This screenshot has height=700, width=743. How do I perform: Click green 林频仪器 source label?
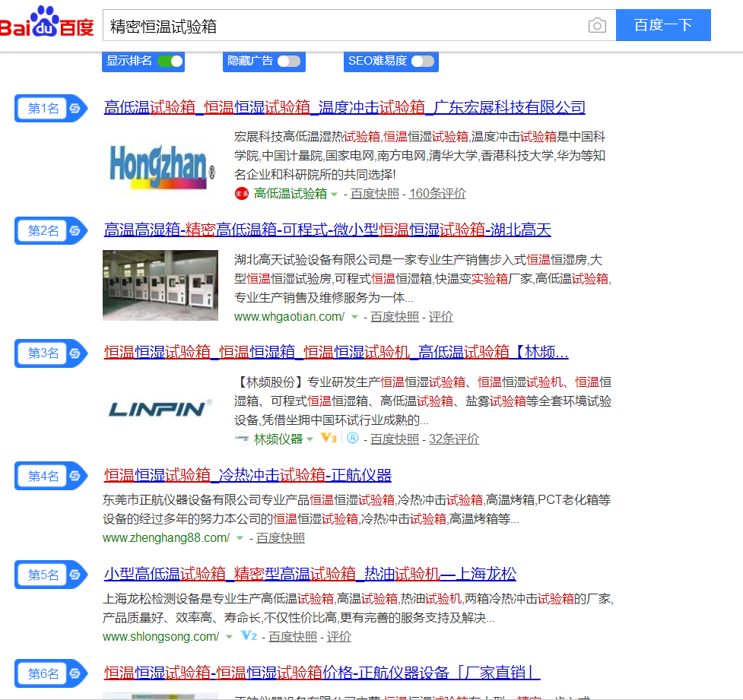[278, 439]
